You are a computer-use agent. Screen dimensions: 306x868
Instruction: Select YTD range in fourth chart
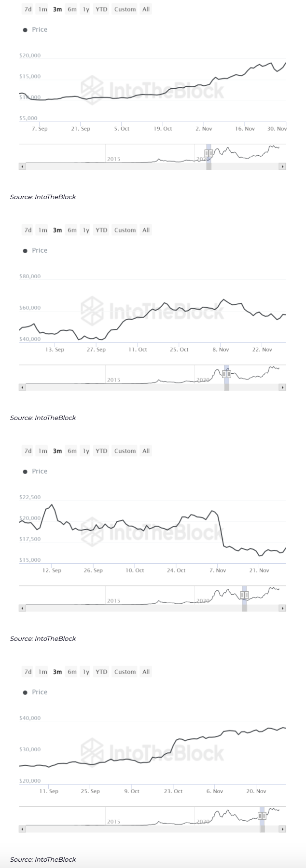coord(101,672)
